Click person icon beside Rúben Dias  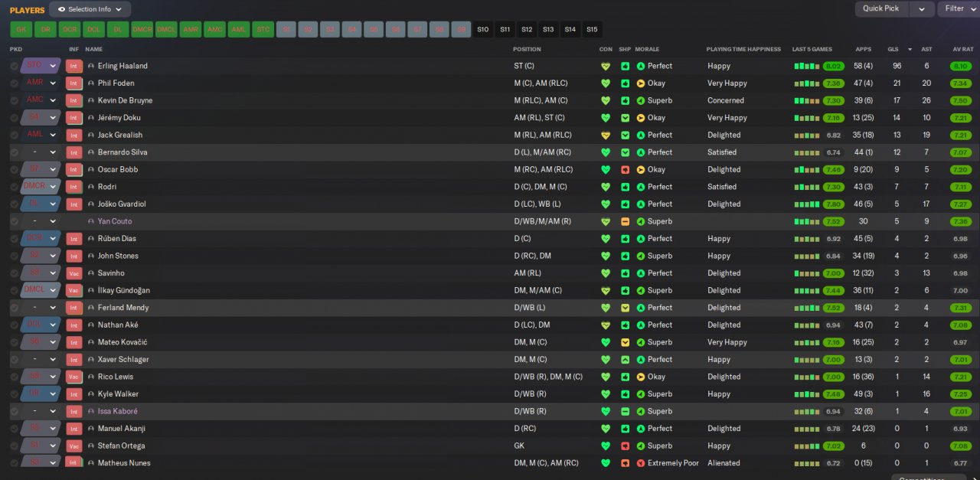(x=91, y=239)
